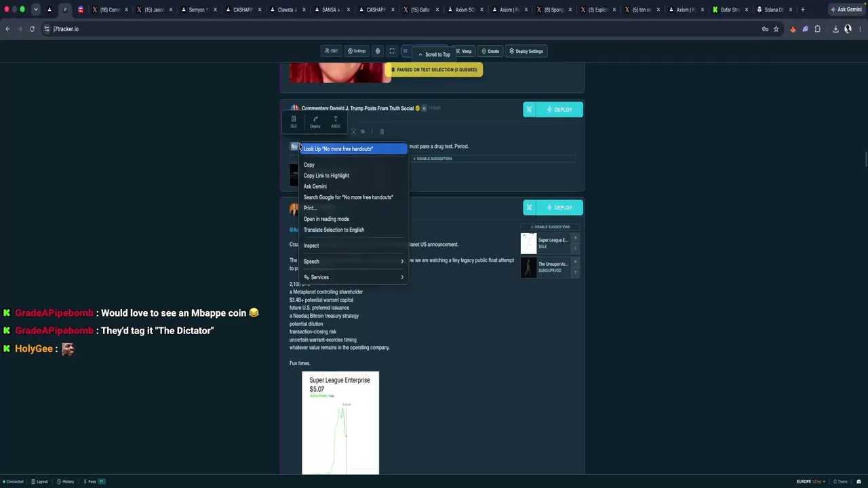Choose Open in reading mode
The image size is (868, 488).
click(x=353, y=219)
